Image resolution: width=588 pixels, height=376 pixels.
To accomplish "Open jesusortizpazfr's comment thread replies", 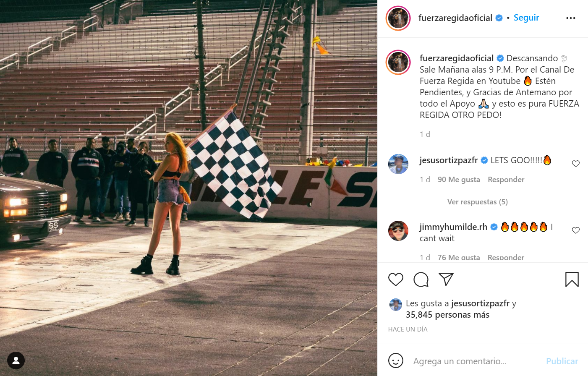I will (477, 201).
